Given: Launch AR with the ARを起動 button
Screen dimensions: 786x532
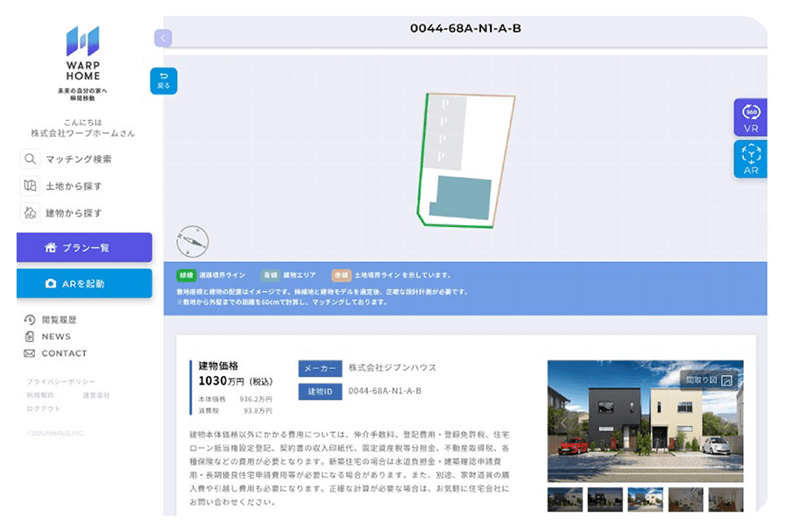Looking at the screenshot, I should 84,283.
